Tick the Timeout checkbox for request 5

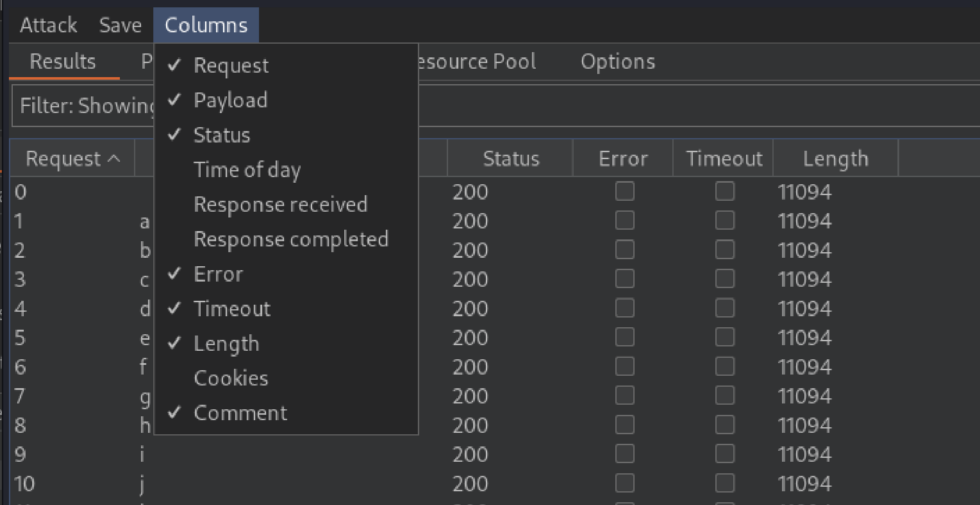pyautogui.click(x=724, y=337)
